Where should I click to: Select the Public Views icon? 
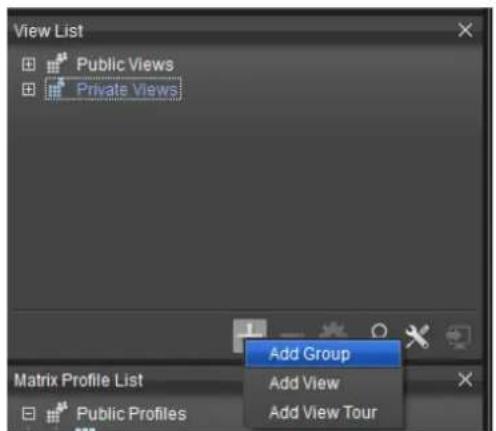pyautogui.click(x=57, y=63)
